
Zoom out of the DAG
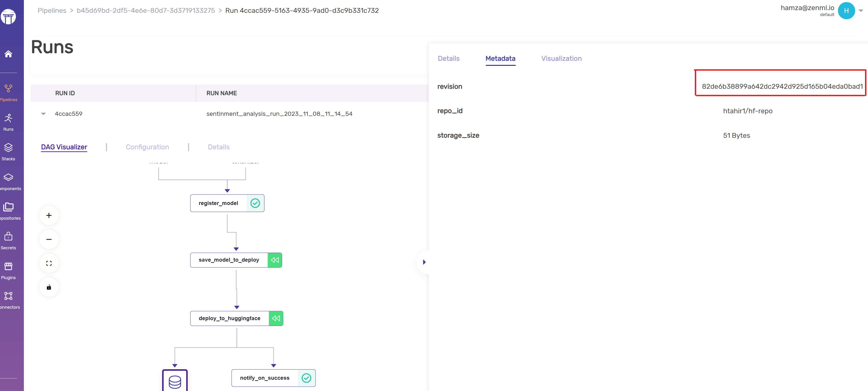tap(49, 239)
